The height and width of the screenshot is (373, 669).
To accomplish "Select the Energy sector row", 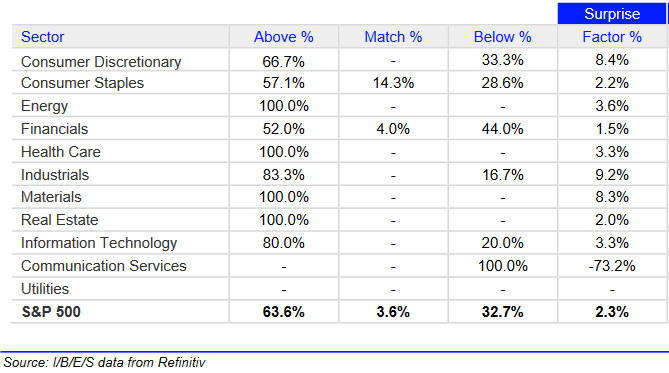I will tap(339, 106).
